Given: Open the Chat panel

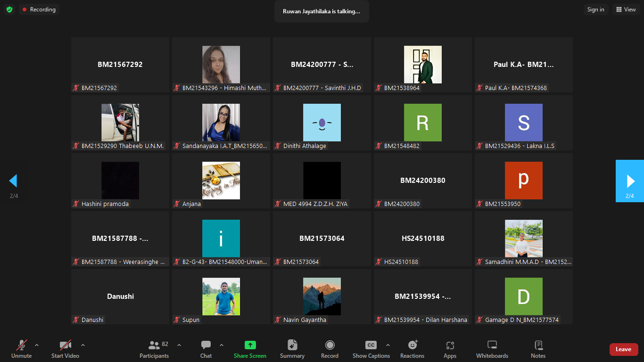Looking at the screenshot, I should 206,349.
